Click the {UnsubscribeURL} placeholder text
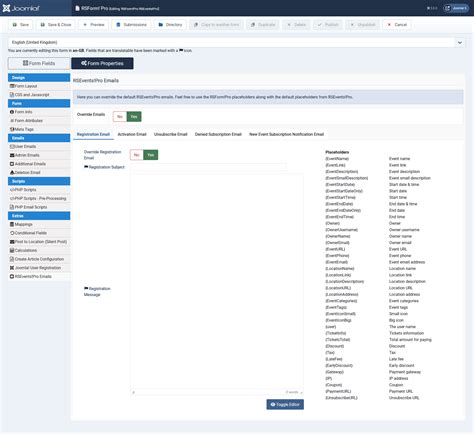Viewport: 474px width, 434px height. [x=341, y=398]
